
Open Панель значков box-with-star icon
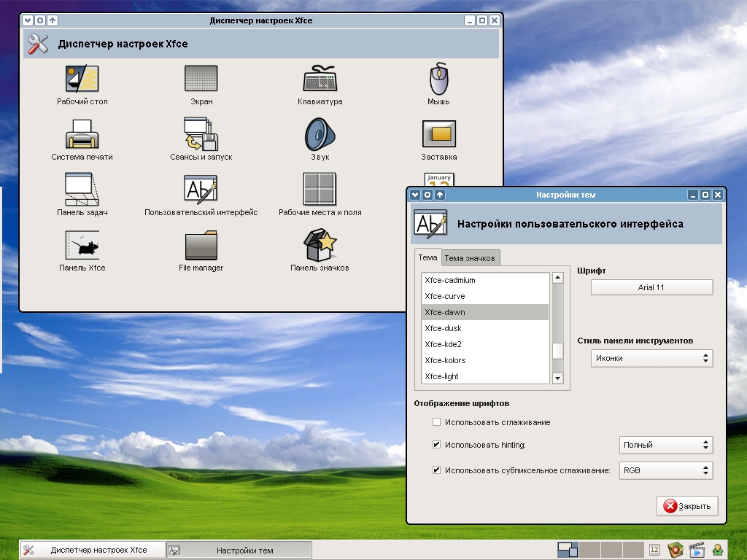tap(320, 245)
